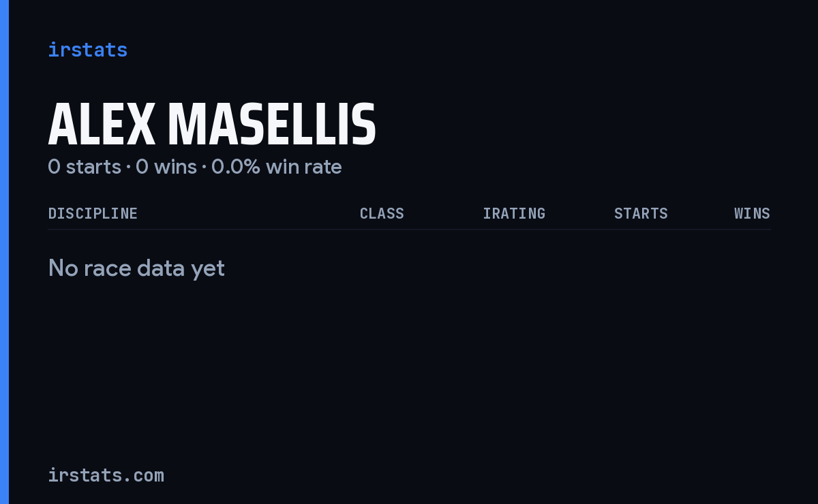Viewport: 818px width, 504px height.
Task: Click the dot separator after 0 starts
Action: point(128,168)
